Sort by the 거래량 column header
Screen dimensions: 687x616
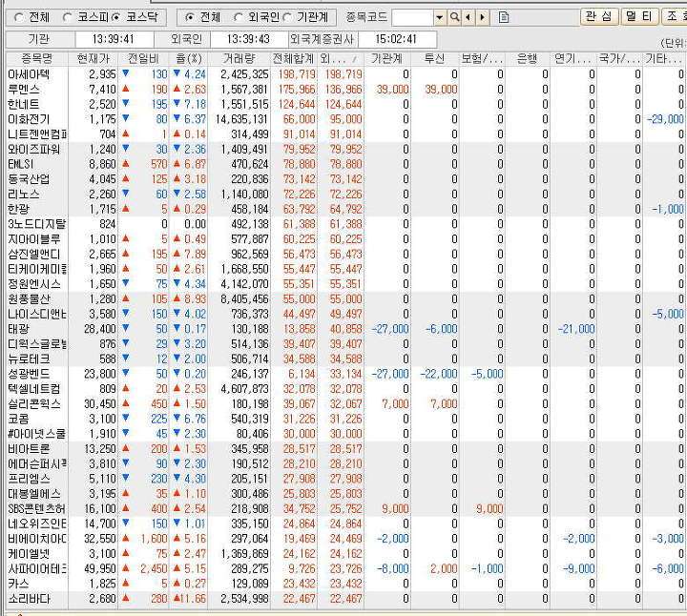[x=239, y=59]
